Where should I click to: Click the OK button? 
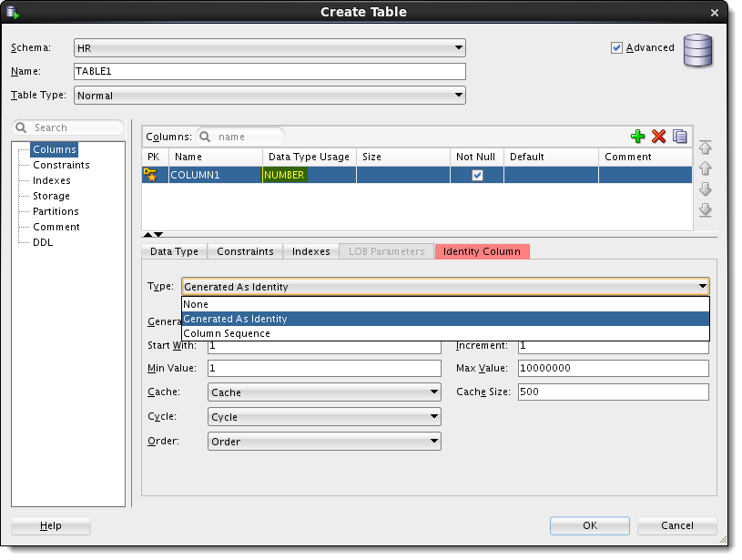click(590, 525)
